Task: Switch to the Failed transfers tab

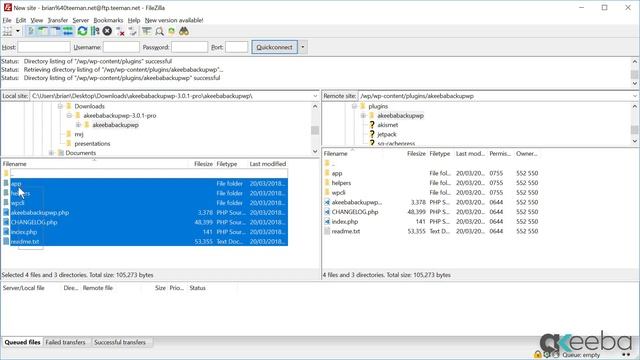Action: pyautogui.click(x=65, y=342)
